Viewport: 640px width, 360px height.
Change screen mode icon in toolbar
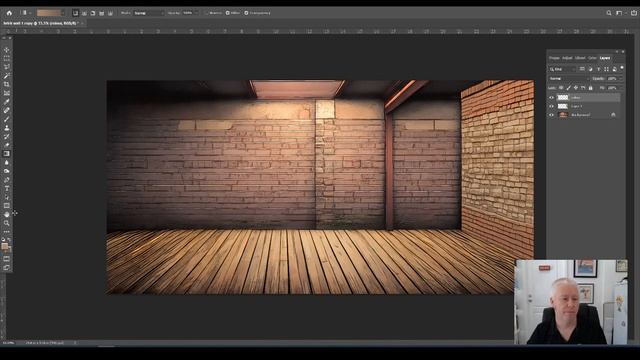7,268
